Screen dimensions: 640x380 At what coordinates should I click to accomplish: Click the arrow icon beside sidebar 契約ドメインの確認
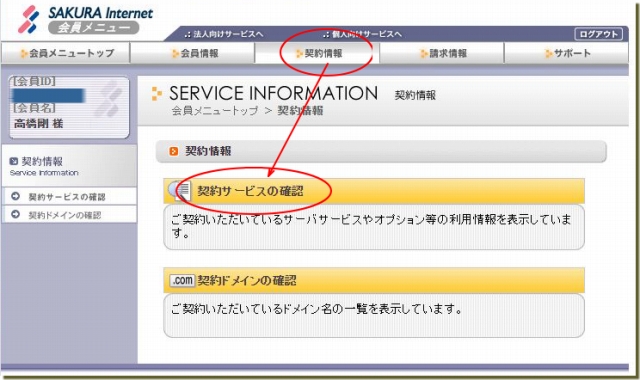coord(16,214)
